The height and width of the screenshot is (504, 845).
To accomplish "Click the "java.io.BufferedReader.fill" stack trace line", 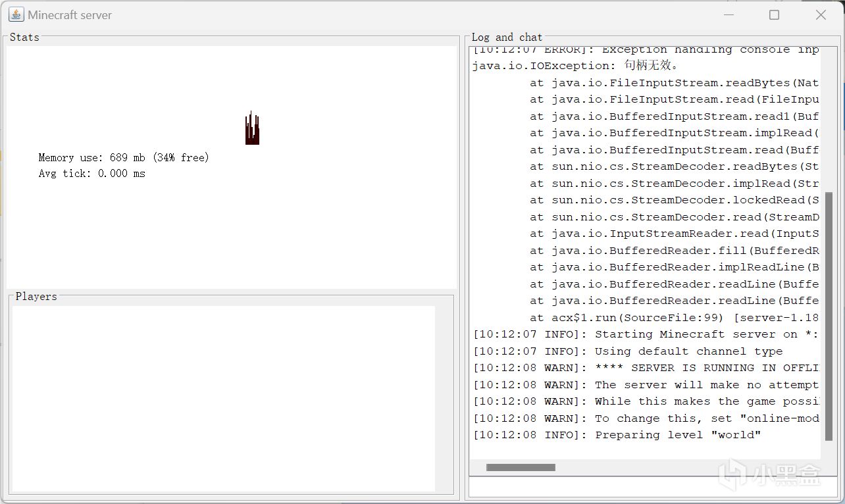I will (675, 251).
